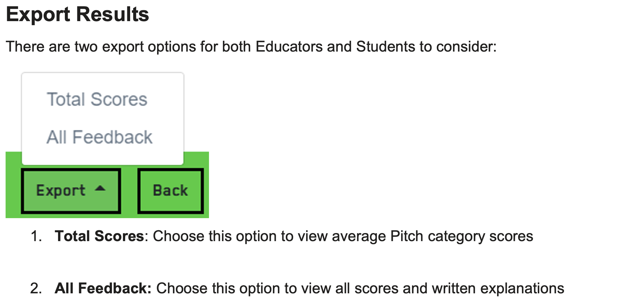Open the Export dropdown button

click(x=71, y=191)
